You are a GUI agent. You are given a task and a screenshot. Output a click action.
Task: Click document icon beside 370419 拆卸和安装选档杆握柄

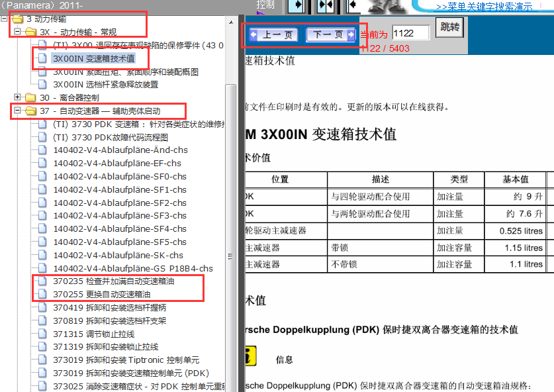[x=42, y=307]
